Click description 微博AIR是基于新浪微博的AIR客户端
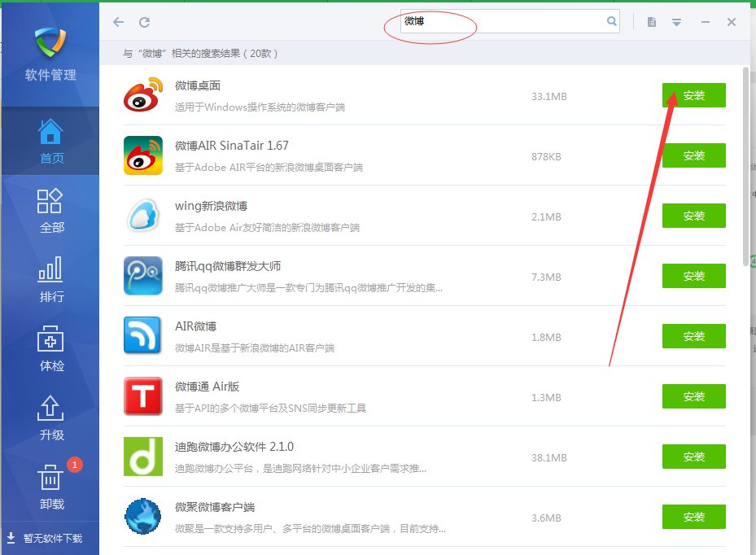Viewport: 756px width, 555px height. point(255,348)
